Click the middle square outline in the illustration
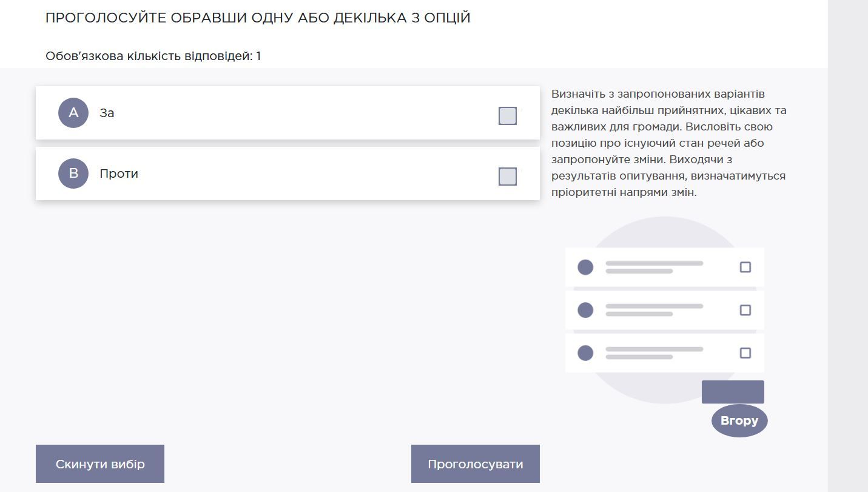 pyautogui.click(x=745, y=309)
